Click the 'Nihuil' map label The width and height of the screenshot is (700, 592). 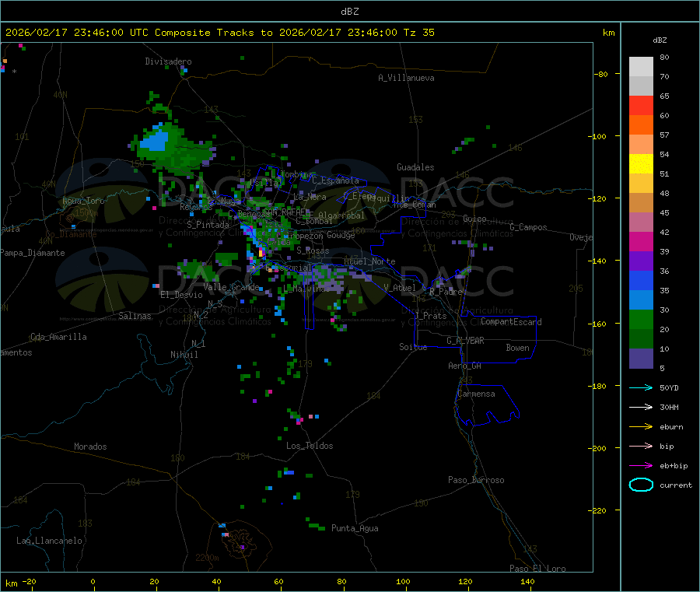tap(184, 355)
